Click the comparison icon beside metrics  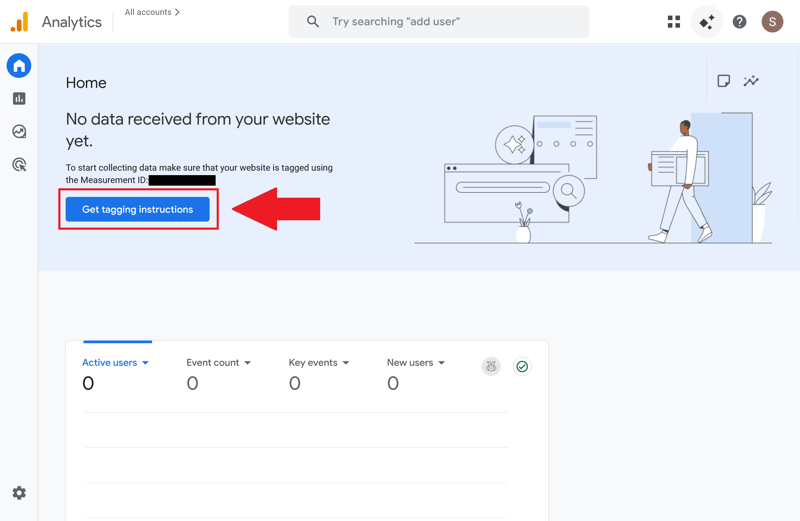click(491, 367)
